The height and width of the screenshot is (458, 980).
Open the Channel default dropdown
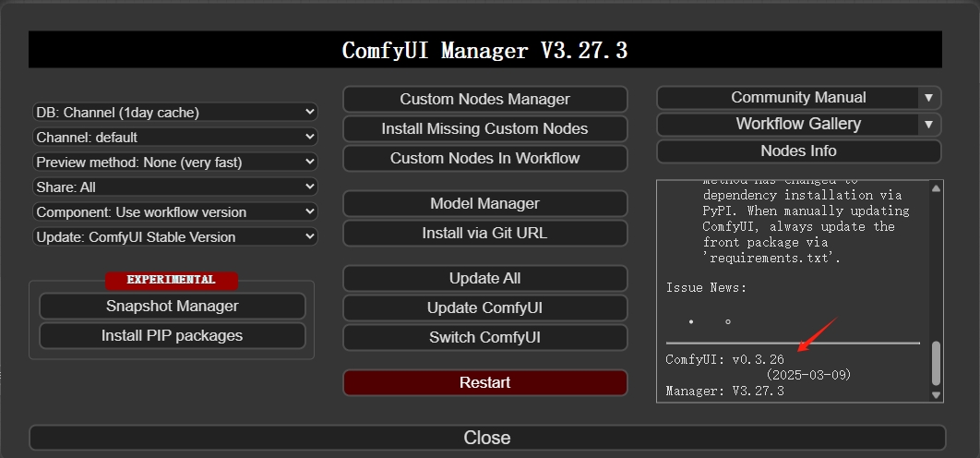[175, 137]
